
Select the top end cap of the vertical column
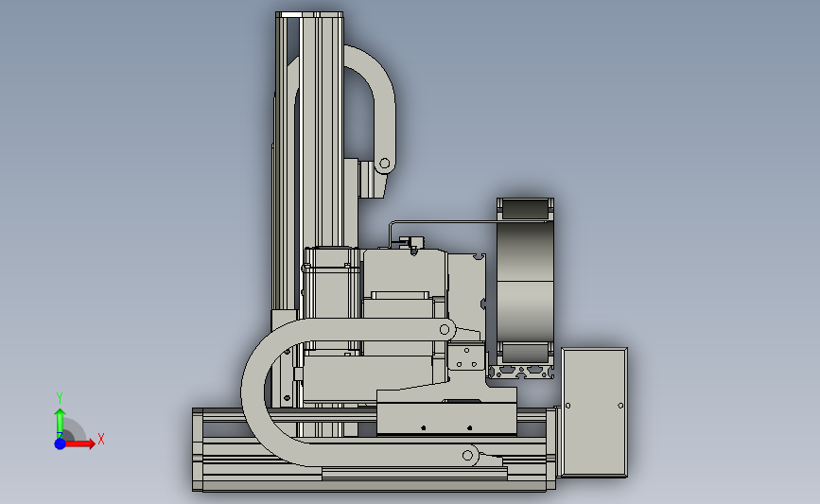point(309,14)
